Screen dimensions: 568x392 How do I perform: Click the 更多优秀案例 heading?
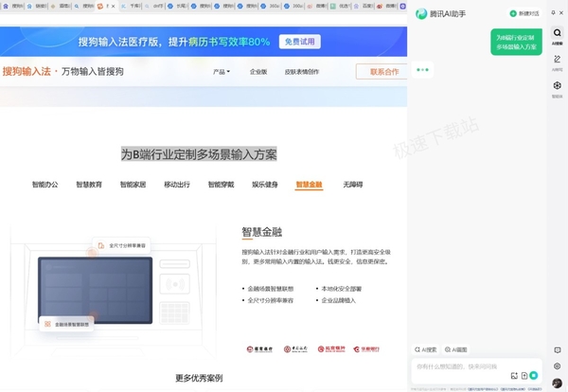(x=199, y=378)
